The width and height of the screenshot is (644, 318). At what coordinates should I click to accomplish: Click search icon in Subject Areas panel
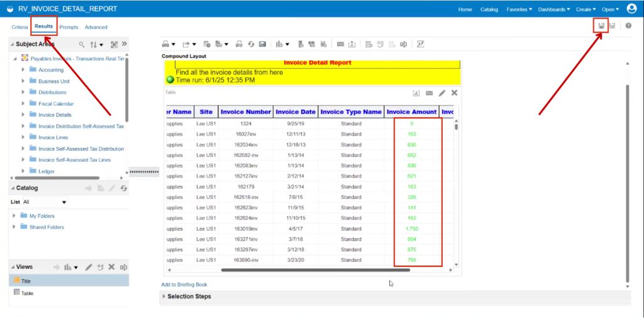click(x=82, y=45)
